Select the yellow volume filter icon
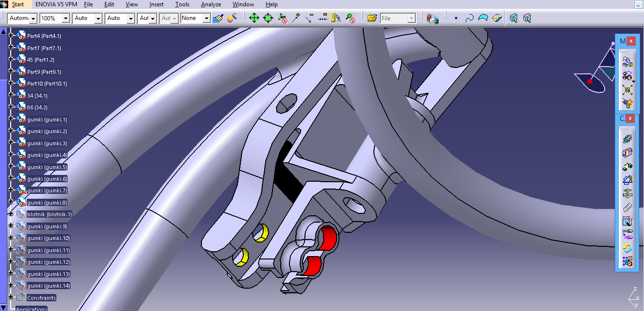The width and height of the screenshot is (644, 311). tap(496, 18)
